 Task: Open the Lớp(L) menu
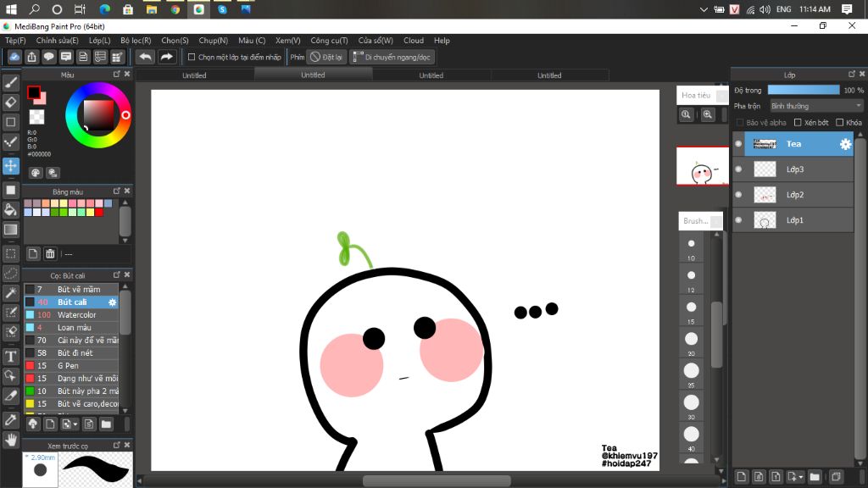[x=99, y=40]
